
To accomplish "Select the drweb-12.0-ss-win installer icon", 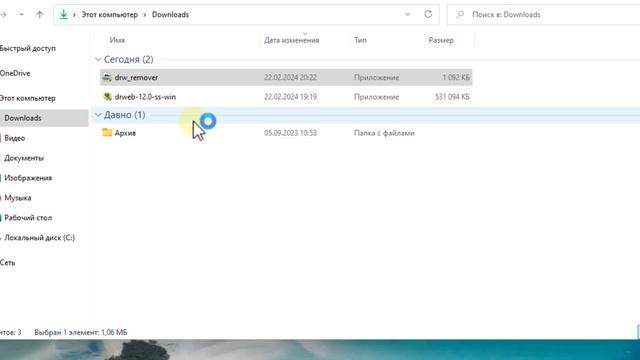I will point(107,97).
